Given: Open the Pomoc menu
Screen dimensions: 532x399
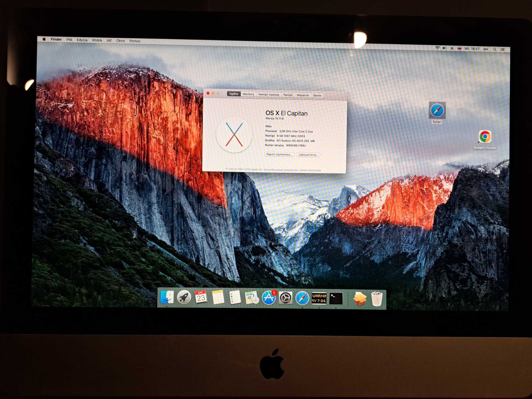Looking at the screenshot, I should click(x=135, y=41).
